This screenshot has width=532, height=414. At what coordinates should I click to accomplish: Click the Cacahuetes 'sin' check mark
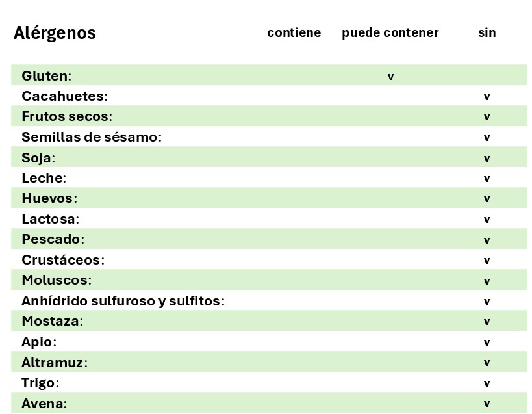point(487,97)
